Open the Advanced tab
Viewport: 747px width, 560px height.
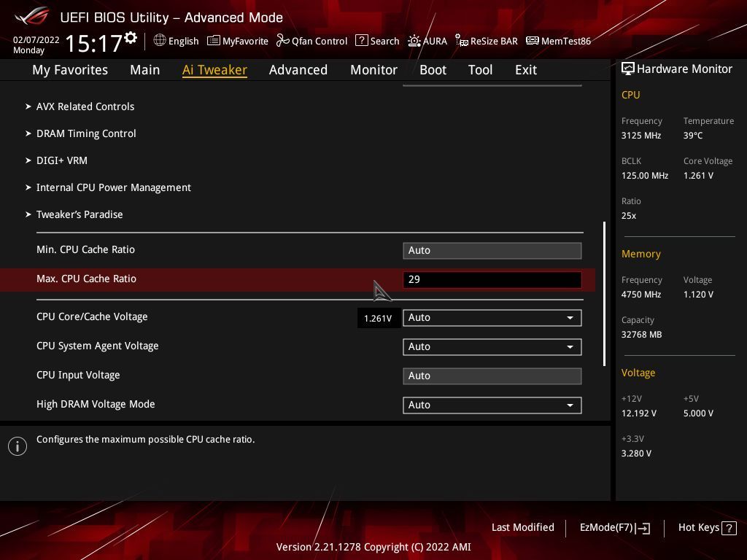298,70
